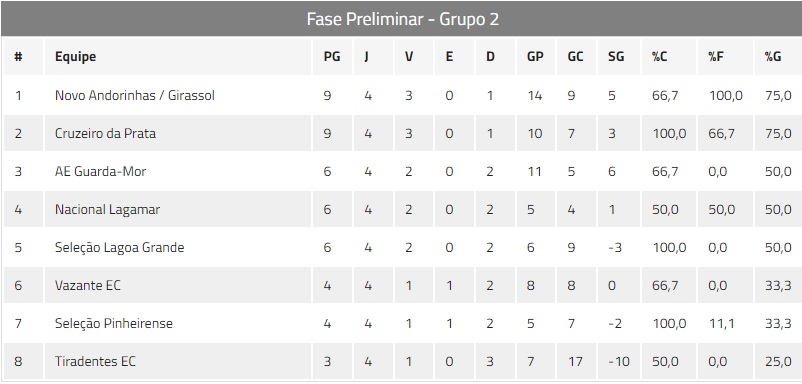Viewport: 802px width, 384px height.
Task: Click team Nacional Lagamar
Action: (107, 210)
